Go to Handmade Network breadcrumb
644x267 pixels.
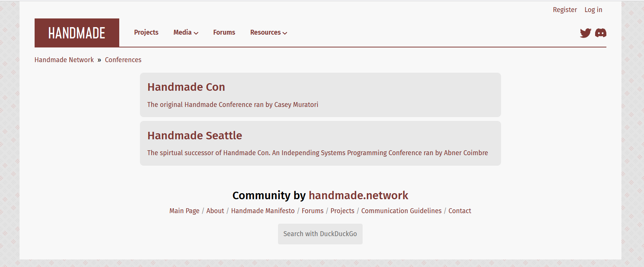click(64, 60)
